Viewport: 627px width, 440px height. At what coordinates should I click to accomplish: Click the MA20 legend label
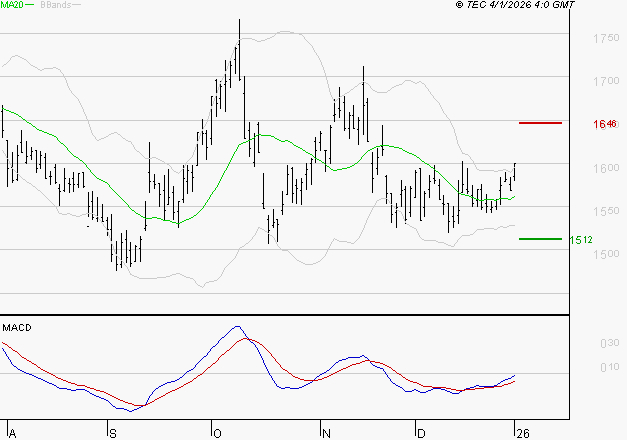(12, 5)
